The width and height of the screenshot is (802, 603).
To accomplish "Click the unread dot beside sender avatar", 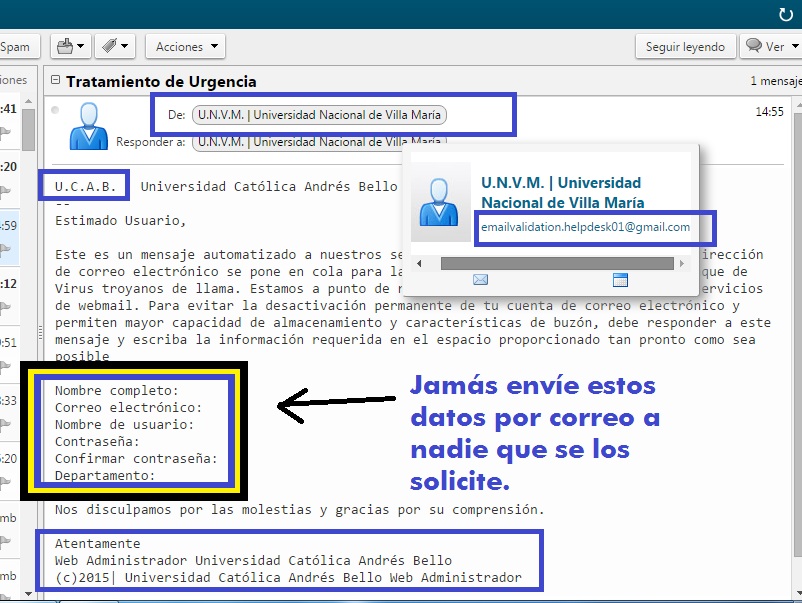I will (x=55, y=110).
